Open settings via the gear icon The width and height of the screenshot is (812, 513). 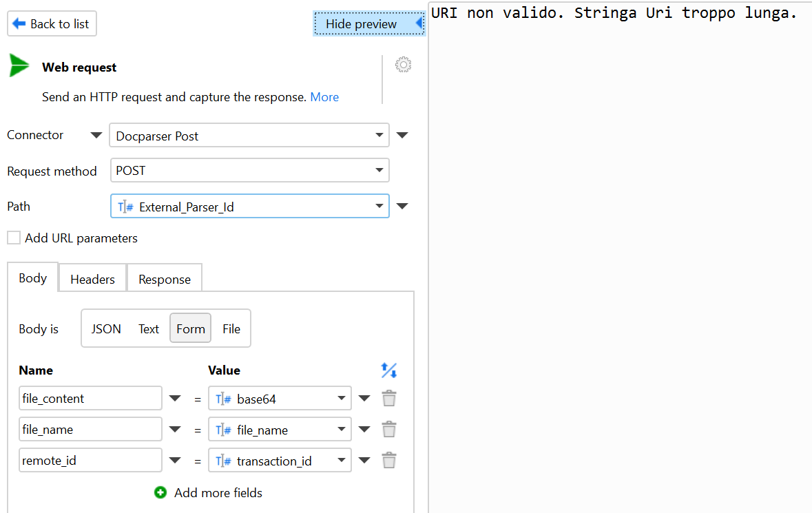tap(403, 65)
